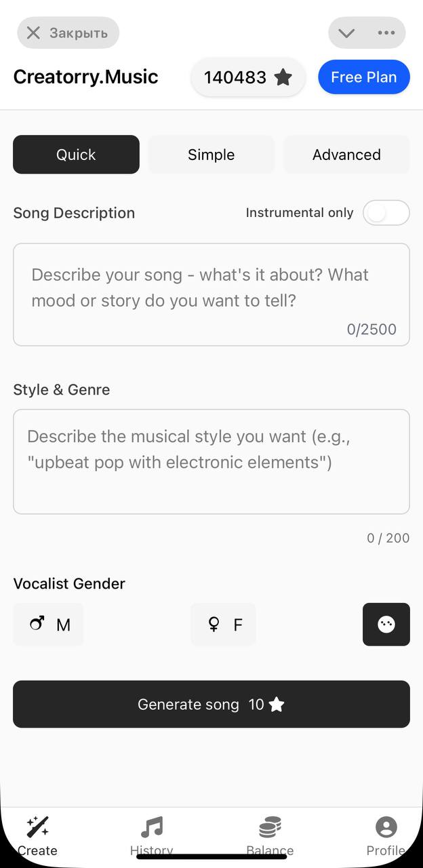This screenshot has height=868, width=423.
Task: Collapse the mini app with chevron
Action: [346, 33]
